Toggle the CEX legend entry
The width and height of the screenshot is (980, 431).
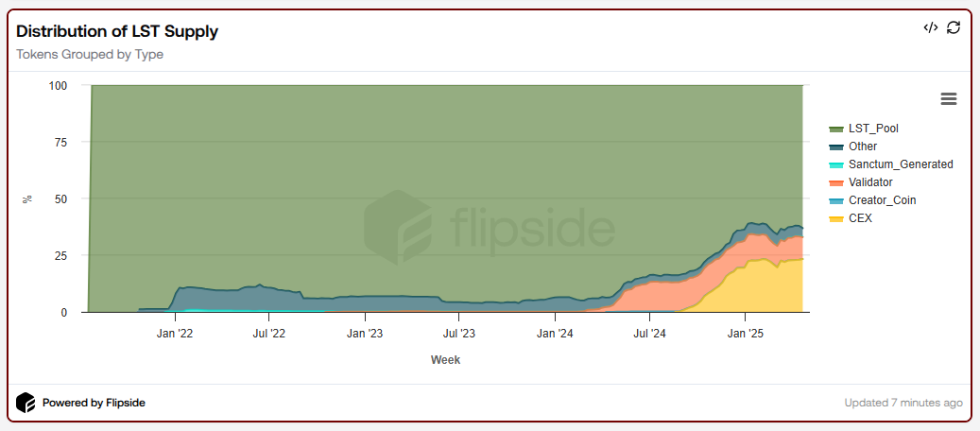click(x=860, y=218)
